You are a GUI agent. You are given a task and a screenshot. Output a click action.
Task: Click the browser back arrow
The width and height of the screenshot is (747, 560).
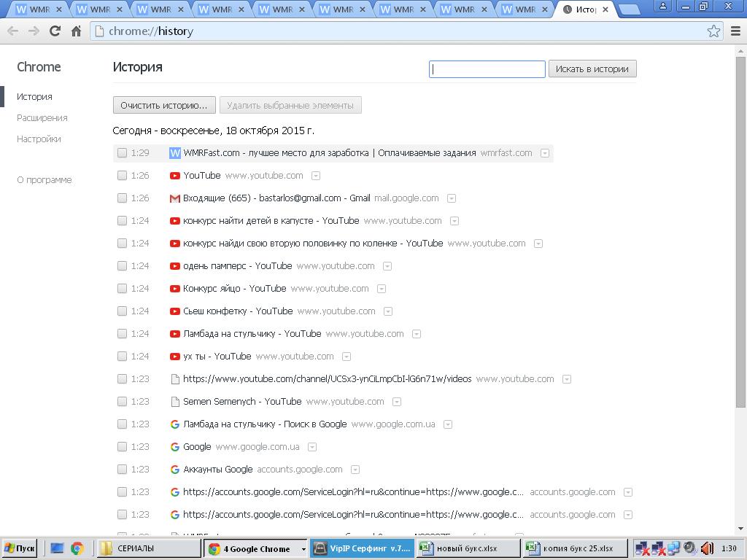13,31
